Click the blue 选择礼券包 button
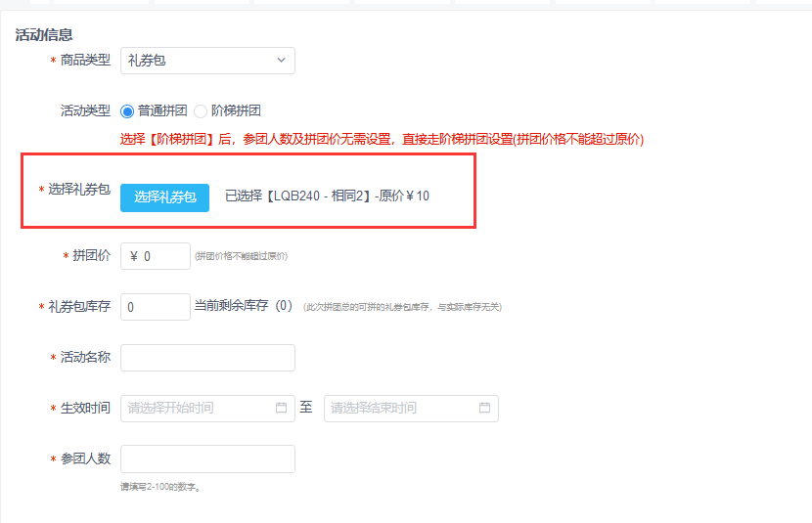This screenshot has width=812, height=523. [x=164, y=197]
